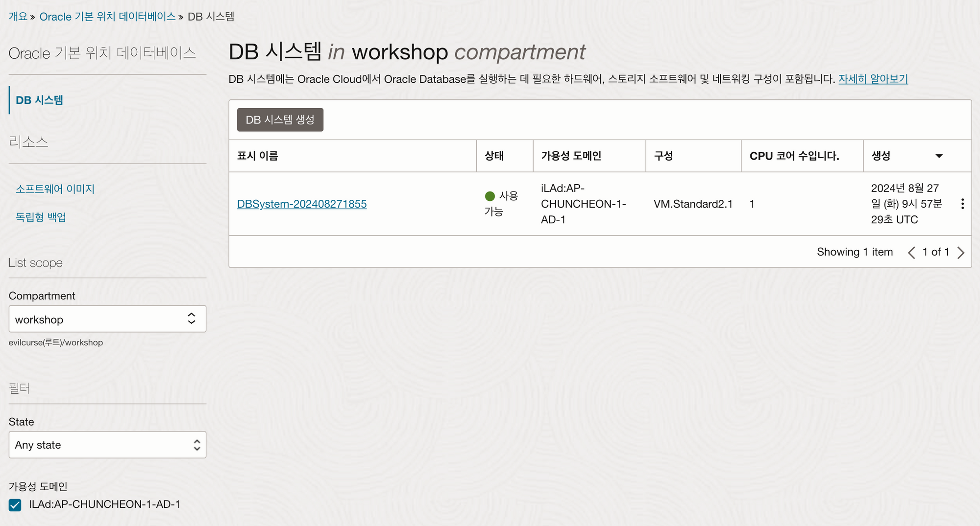Click the next page arrow in pagination
The height and width of the screenshot is (526, 980).
(961, 253)
